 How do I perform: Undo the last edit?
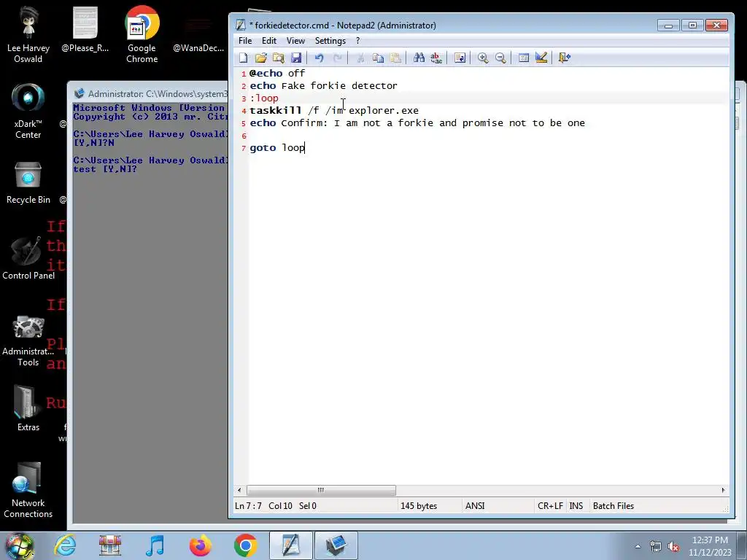pyautogui.click(x=320, y=58)
